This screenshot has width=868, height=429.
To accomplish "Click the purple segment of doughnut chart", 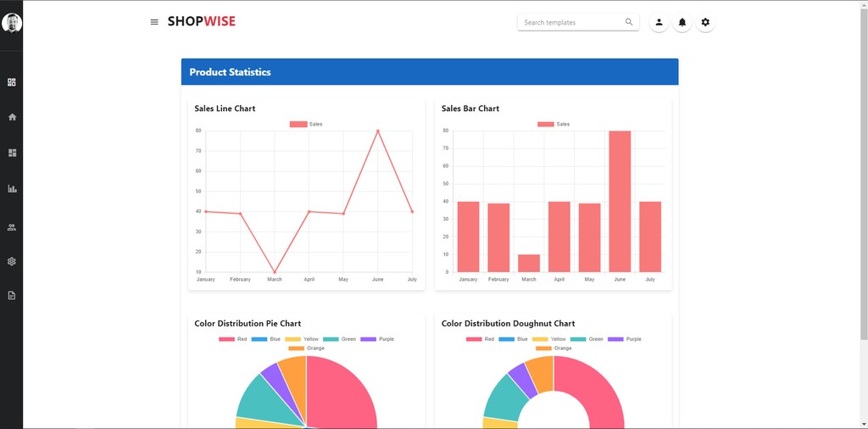I will (521, 379).
